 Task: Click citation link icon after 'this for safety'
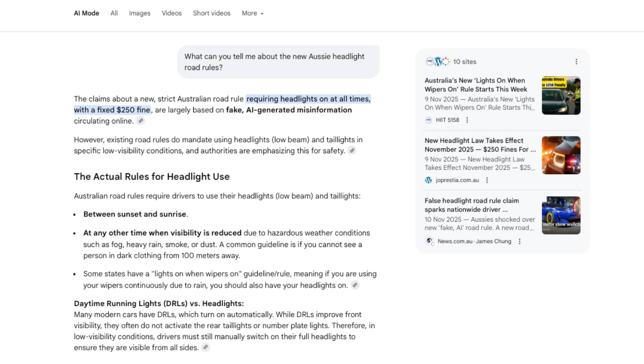352,150
